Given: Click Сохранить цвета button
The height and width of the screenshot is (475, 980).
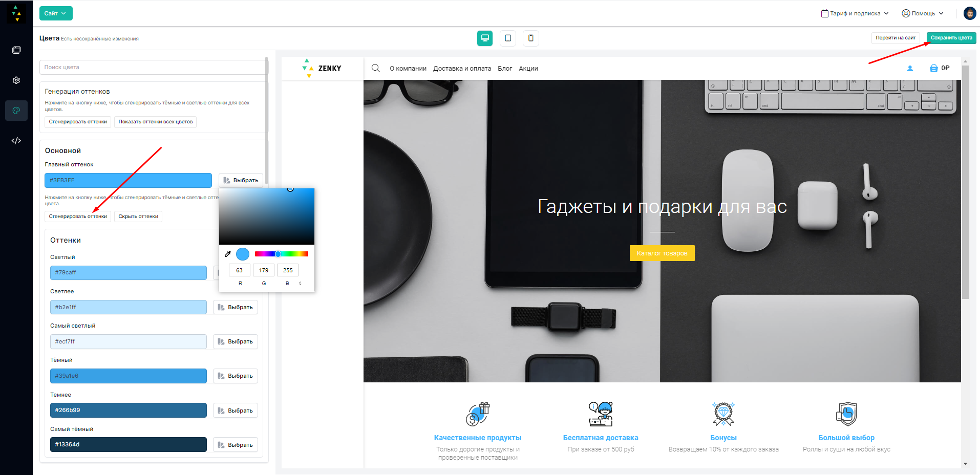Looking at the screenshot, I should [951, 38].
